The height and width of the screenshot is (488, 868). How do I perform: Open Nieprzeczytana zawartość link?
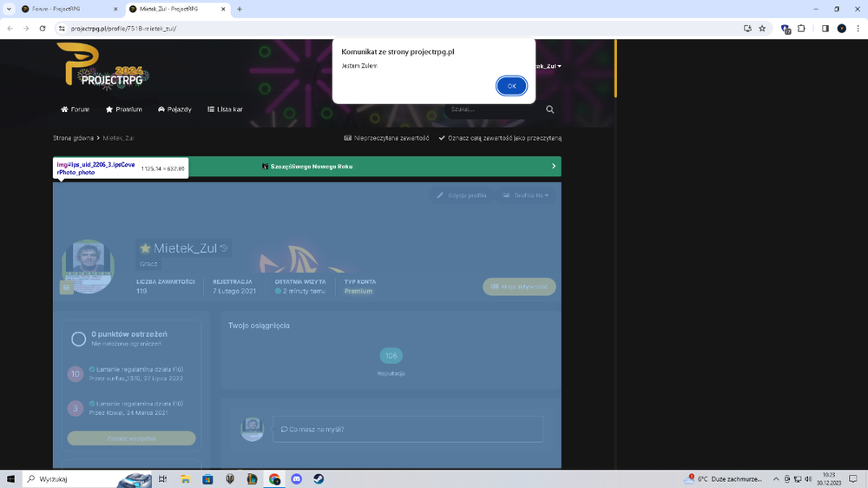click(386, 138)
